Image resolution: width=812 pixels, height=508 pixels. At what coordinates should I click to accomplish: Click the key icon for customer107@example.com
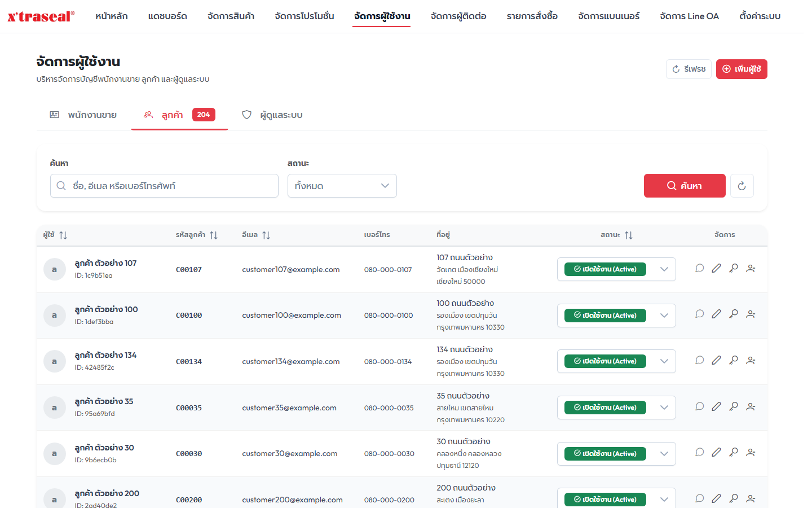tap(734, 268)
